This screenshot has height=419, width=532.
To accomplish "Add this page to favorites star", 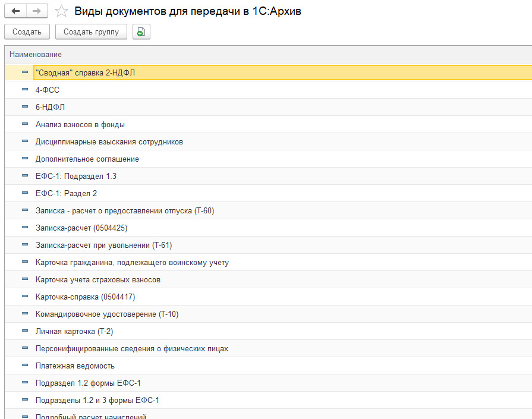I will pyautogui.click(x=61, y=11).
